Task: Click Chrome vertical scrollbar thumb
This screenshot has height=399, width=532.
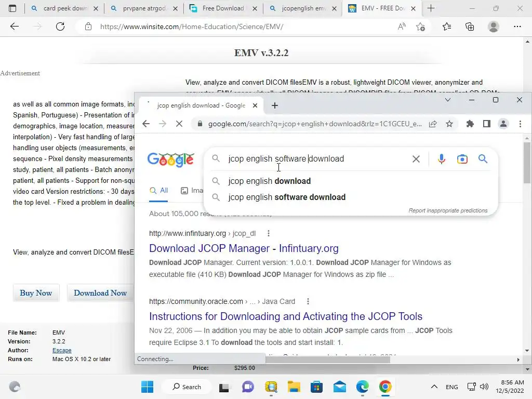Action: click(x=527, y=163)
